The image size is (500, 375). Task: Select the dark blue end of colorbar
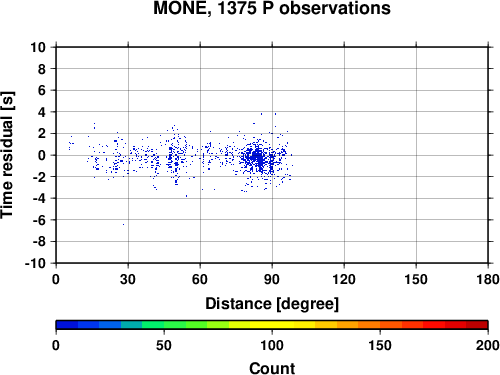67,325
